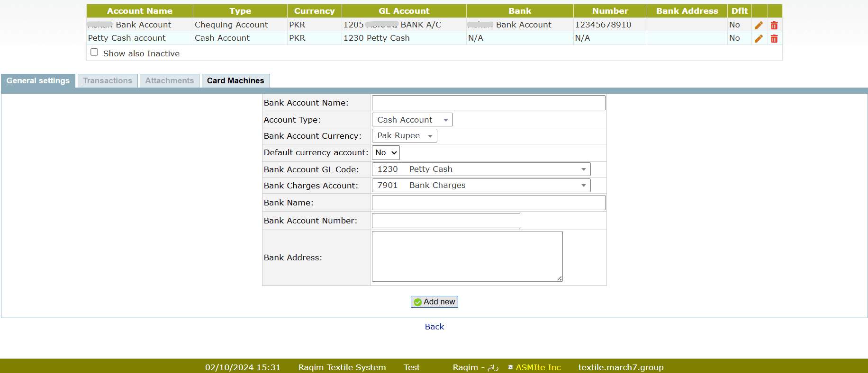Click trash icon for Petty Cash account
The height and width of the screenshot is (373, 868).
coord(774,38)
